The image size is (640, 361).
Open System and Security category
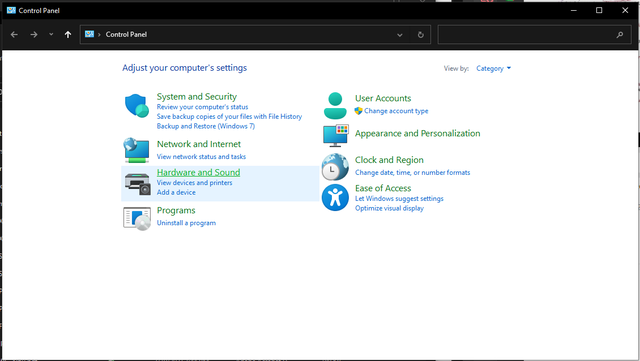tap(197, 96)
